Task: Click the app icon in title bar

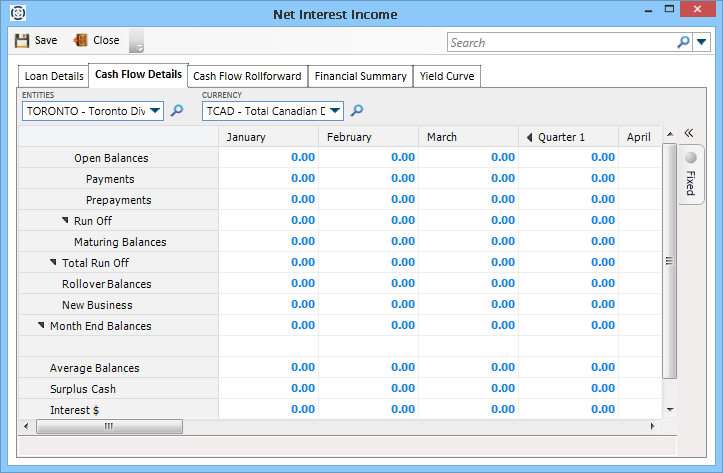Action: (17, 14)
